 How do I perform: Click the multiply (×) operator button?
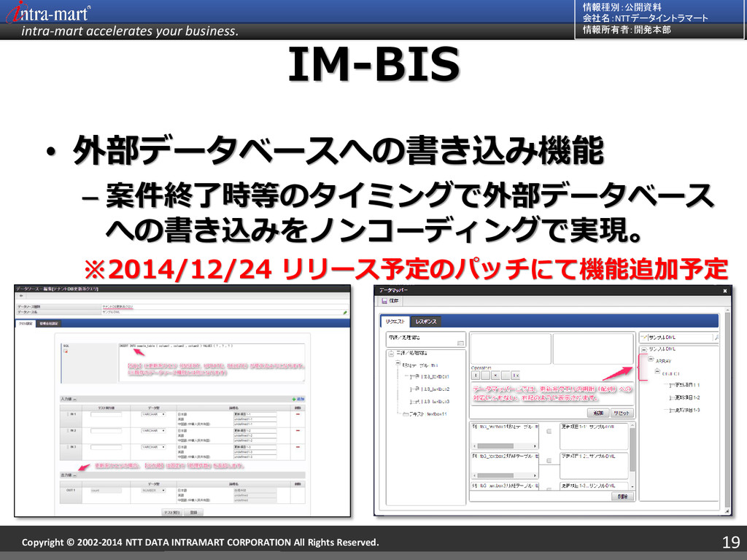click(x=495, y=376)
